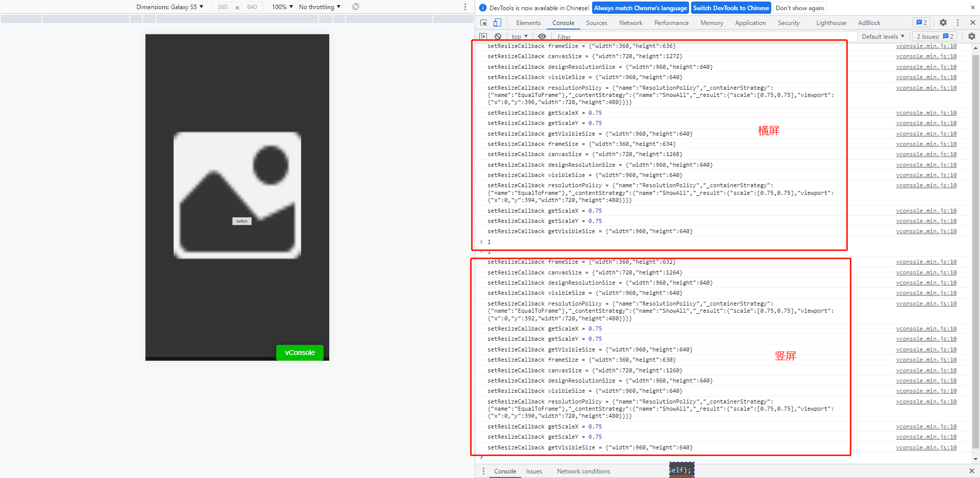Click log line 'canvasSize = {"width":720,"height":1264}'
Screen dimensions: 980x478
[x=584, y=272]
